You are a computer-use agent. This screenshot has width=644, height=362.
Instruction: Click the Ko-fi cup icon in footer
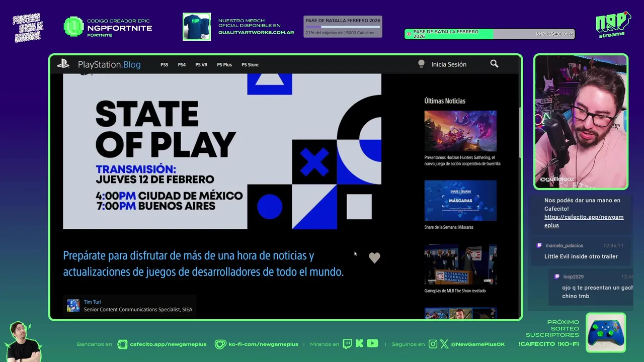[220, 344]
